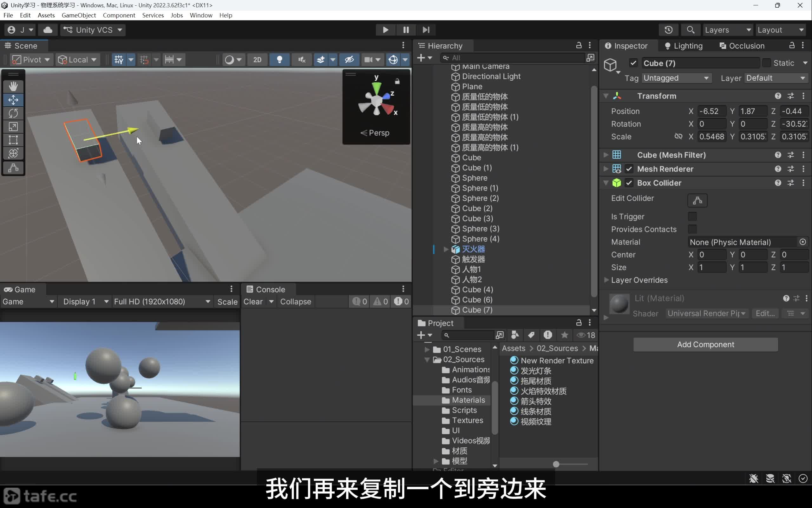Screen dimensions: 812x508
Task: Disable the Mesh Renderer checkbox
Action: tap(629, 169)
